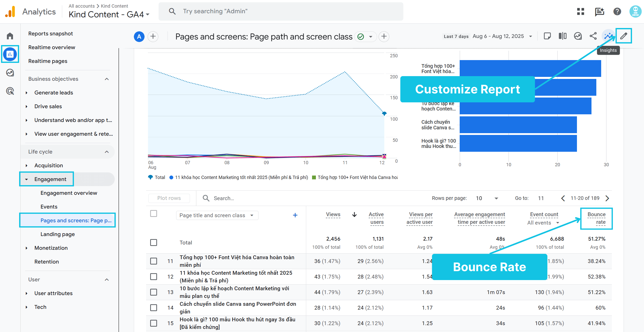The height and width of the screenshot is (332, 644).
Task: Open the All accounts breadcrumb link
Action: 81,6
